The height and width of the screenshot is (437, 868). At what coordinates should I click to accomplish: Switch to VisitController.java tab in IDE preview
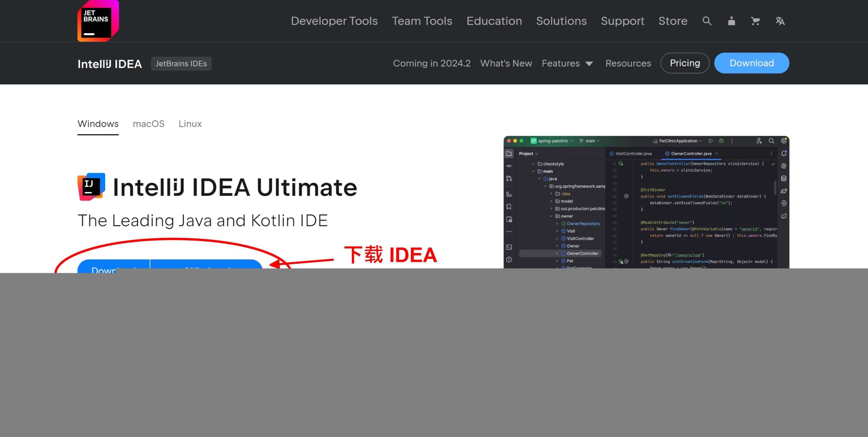(630, 154)
